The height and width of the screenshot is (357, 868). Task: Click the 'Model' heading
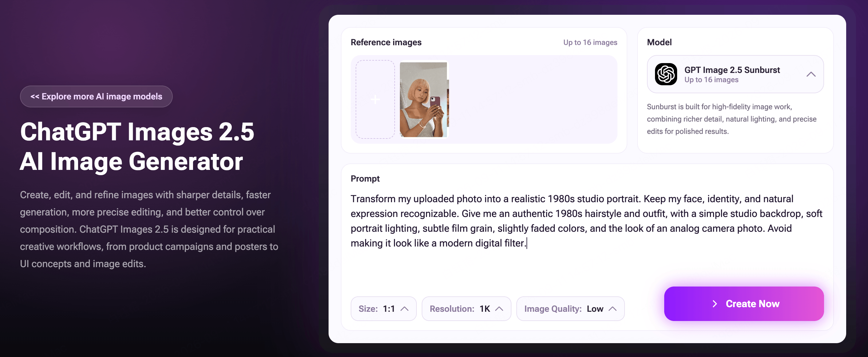(659, 42)
